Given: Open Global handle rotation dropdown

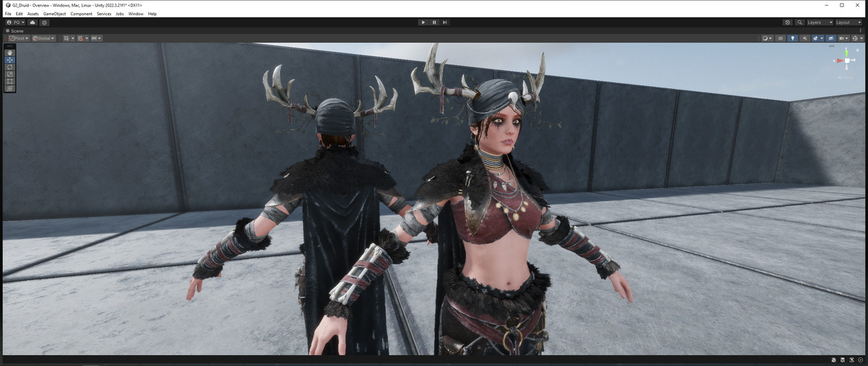Looking at the screenshot, I should click(43, 38).
